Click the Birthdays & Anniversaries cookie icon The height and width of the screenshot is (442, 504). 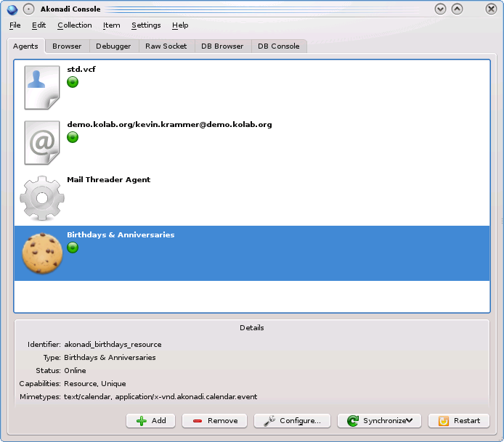(x=42, y=253)
